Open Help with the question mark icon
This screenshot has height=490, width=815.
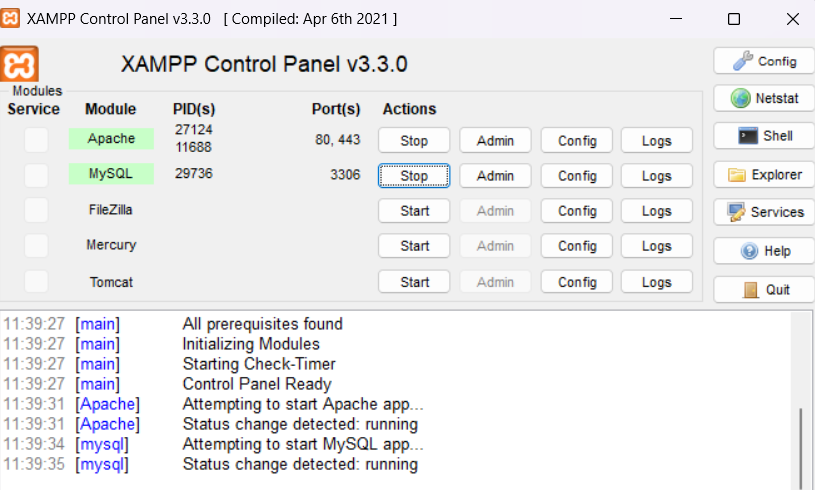click(x=763, y=251)
